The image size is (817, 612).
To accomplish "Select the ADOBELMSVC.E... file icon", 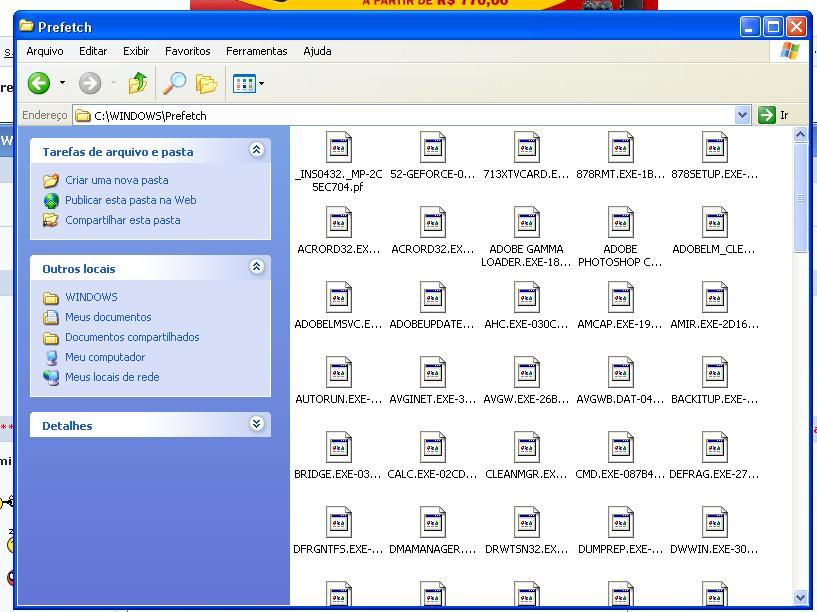I will click(x=339, y=297).
